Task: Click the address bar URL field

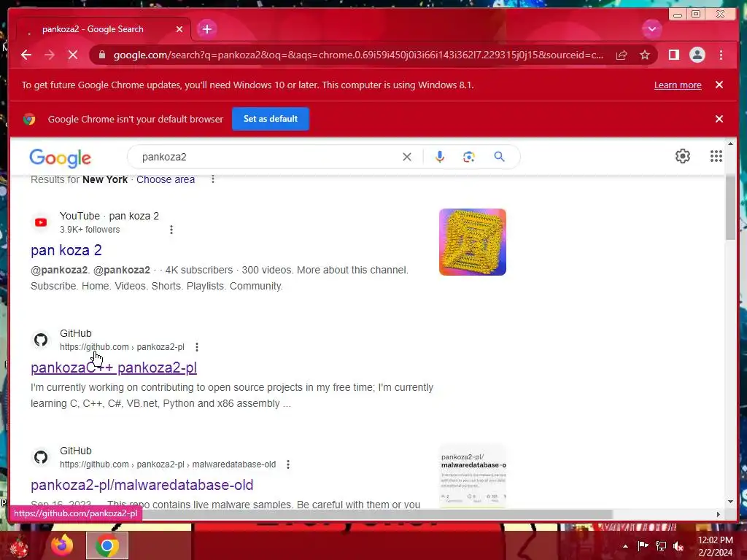Action: click(x=357, y=55)
